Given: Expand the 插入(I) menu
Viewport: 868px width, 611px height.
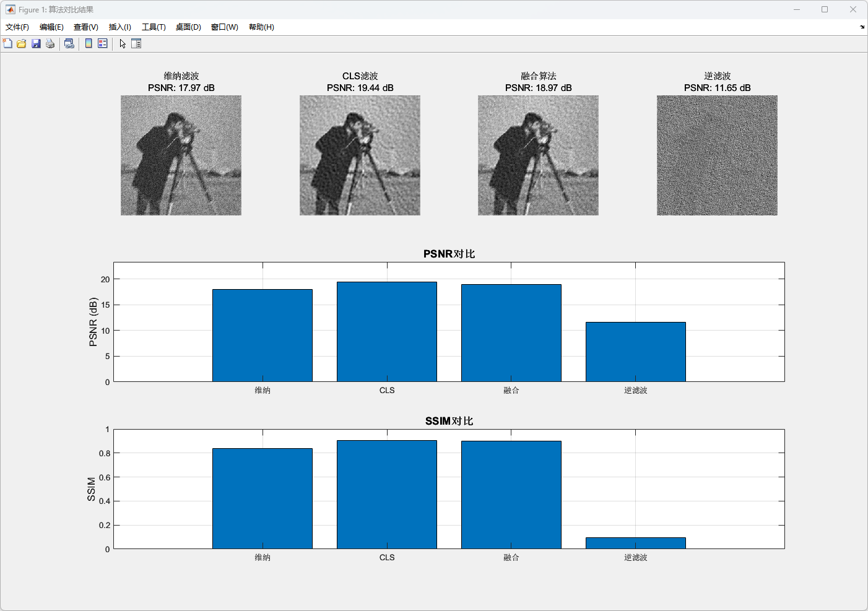Looking at the screenshot, I should tap(119, 27).
